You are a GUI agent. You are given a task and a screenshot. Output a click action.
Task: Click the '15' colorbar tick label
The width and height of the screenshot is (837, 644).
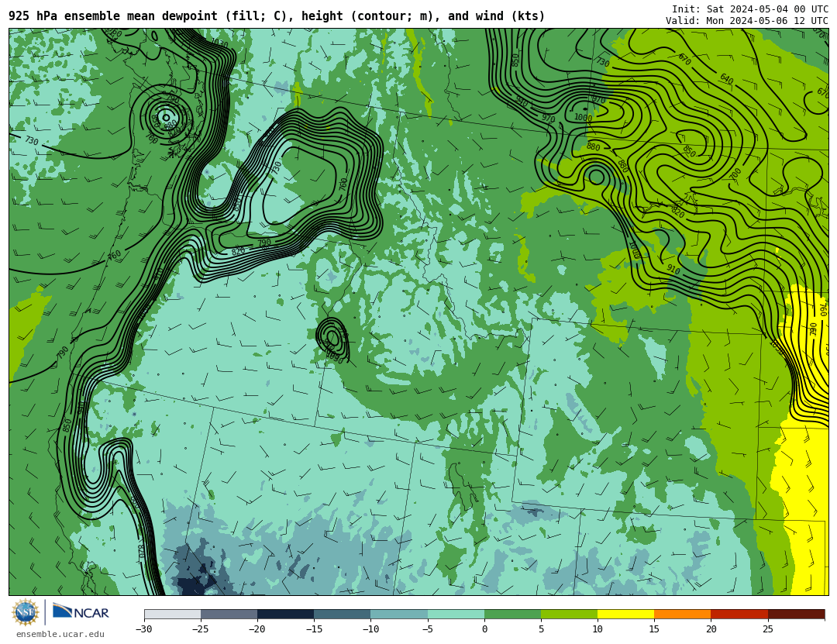(x=654, y=629)
